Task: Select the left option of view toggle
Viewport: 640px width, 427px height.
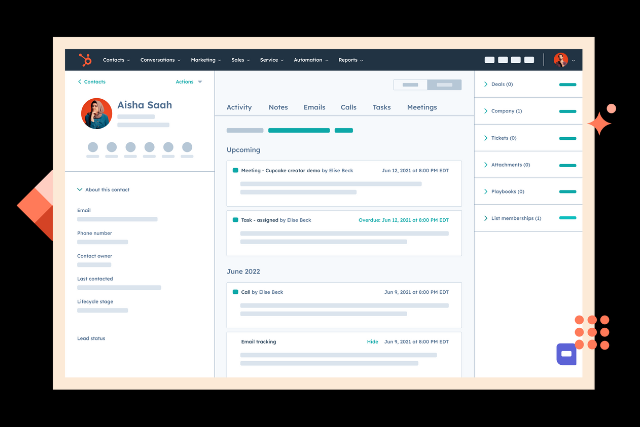Action: point(410,85)
